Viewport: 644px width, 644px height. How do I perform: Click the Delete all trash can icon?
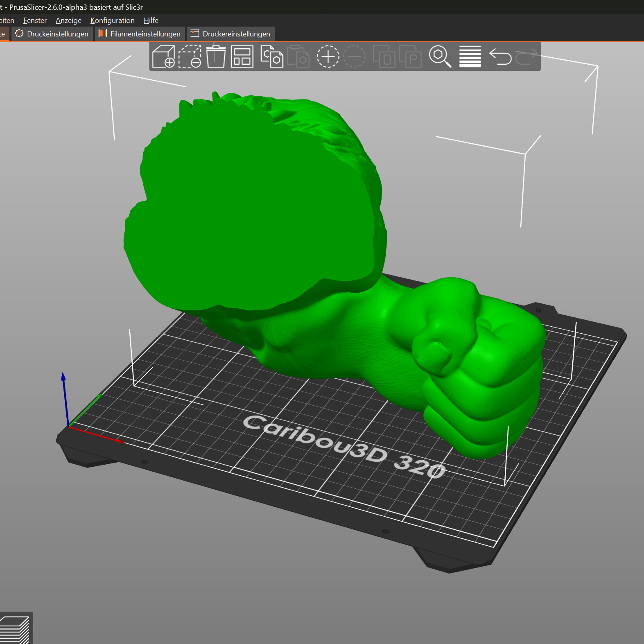click(216, 56)
